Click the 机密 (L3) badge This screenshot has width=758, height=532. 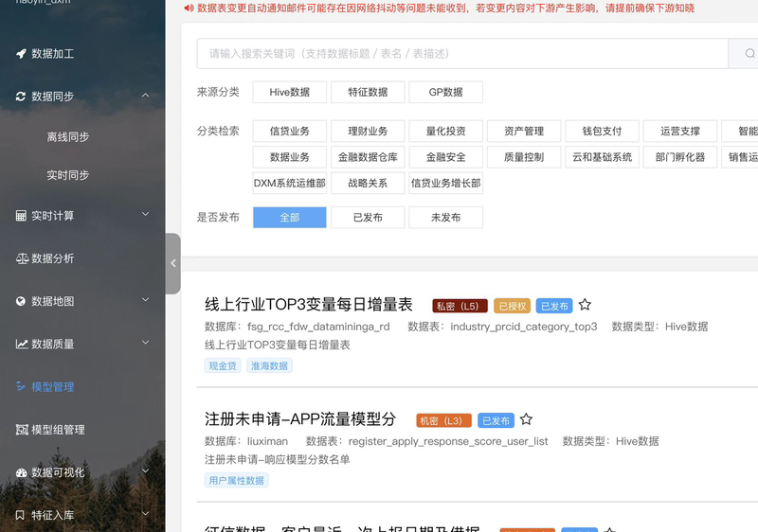pyautogui.click(x=443, y=421)
